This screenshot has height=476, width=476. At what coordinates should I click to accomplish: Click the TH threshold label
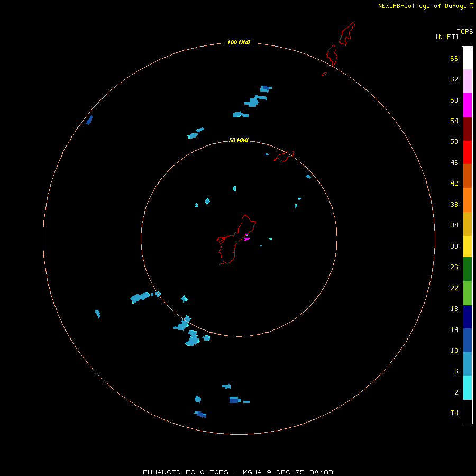tap(454, 413)
